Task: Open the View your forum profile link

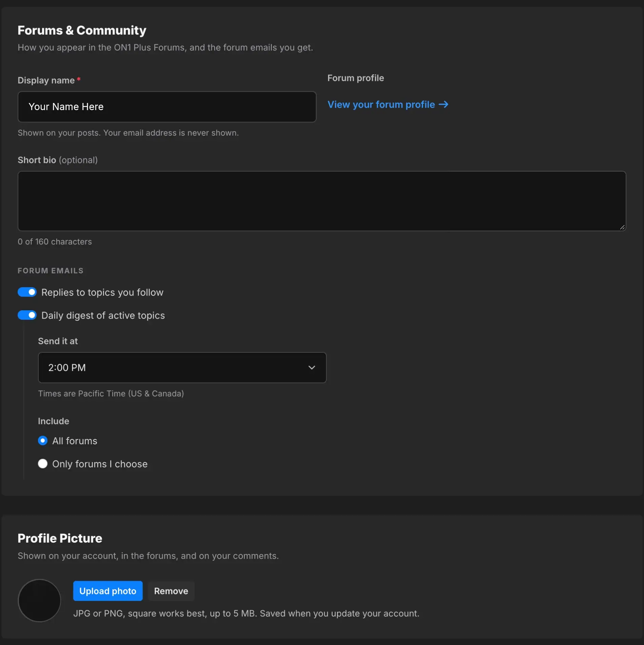Action: pos(388,104)
